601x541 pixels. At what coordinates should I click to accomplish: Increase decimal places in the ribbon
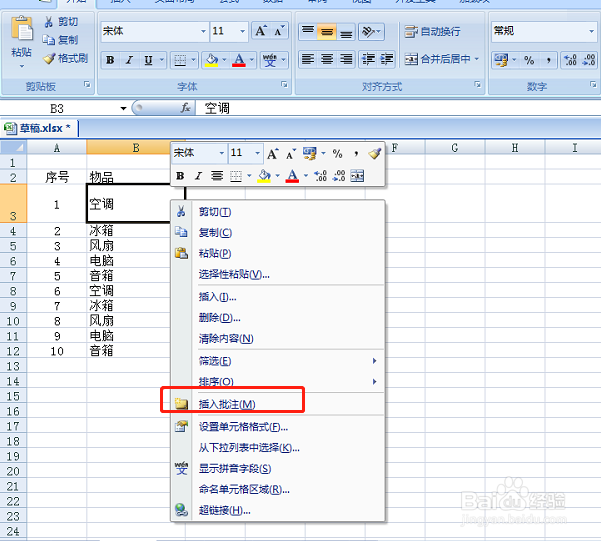570,60
